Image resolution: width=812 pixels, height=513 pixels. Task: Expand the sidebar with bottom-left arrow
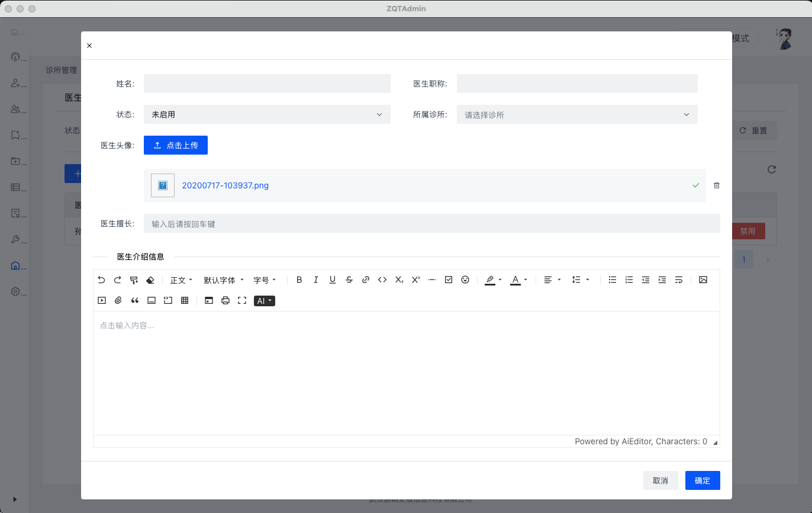click(15, 499)
